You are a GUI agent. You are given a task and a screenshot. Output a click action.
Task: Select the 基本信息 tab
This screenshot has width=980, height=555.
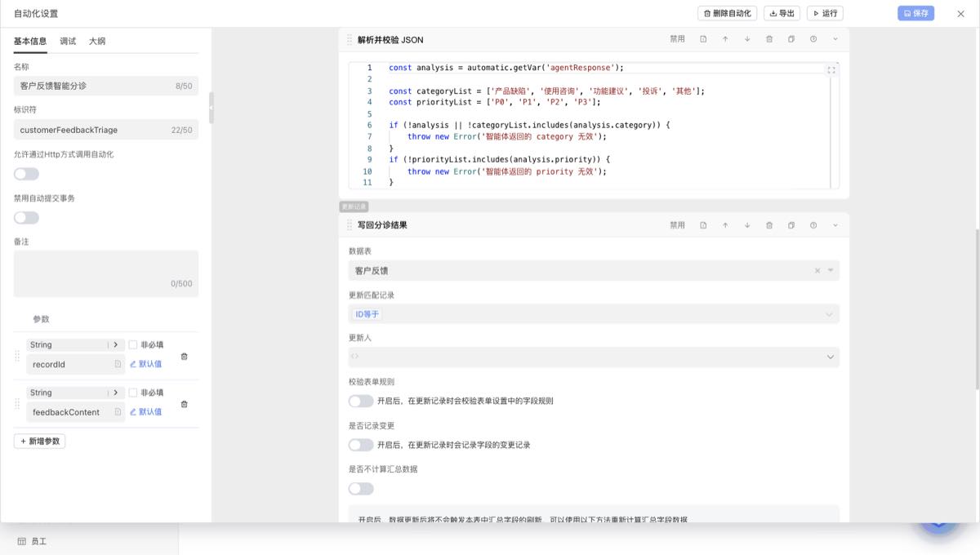point(30,41)
